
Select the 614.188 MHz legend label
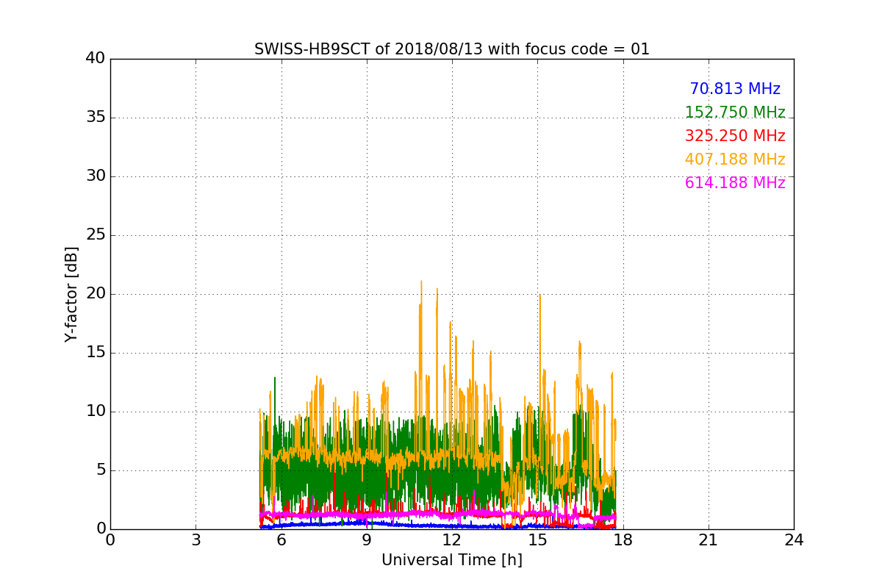point(735,183)
